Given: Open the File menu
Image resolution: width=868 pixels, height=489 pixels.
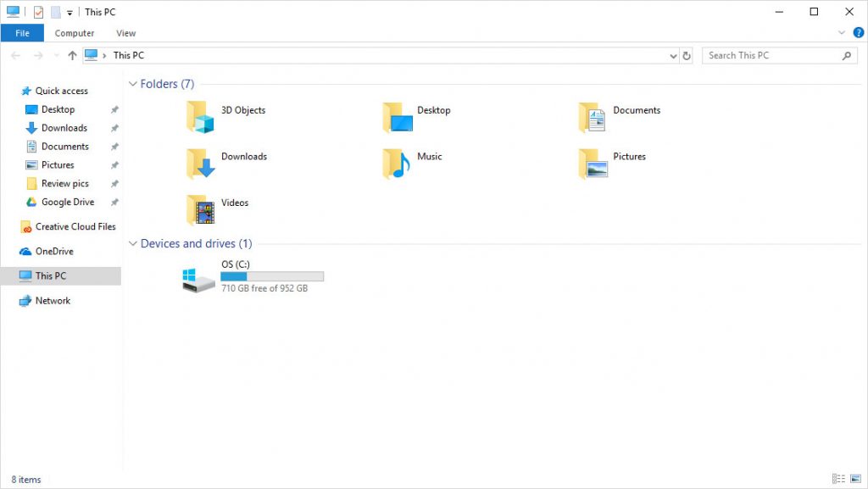Looking at the screenshot, I should pos(22,33).
